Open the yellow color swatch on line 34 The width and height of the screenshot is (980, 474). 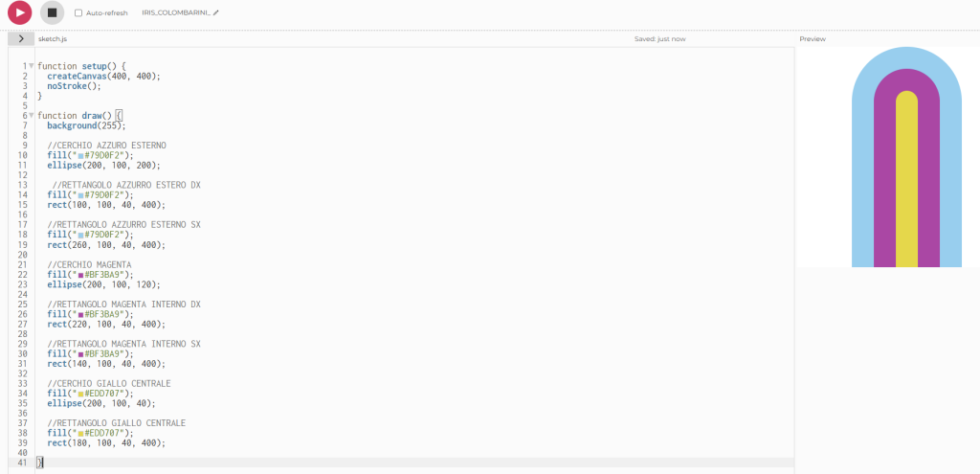click(x=80, y=394)
